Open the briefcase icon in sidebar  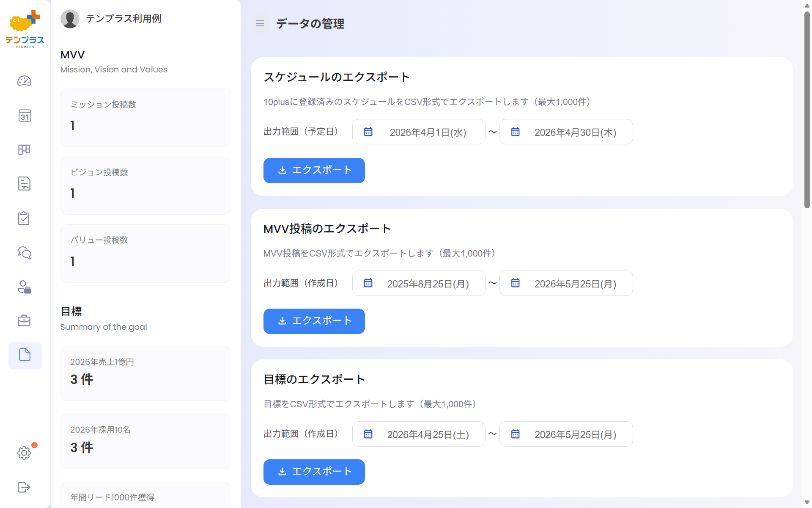(25, 320)
